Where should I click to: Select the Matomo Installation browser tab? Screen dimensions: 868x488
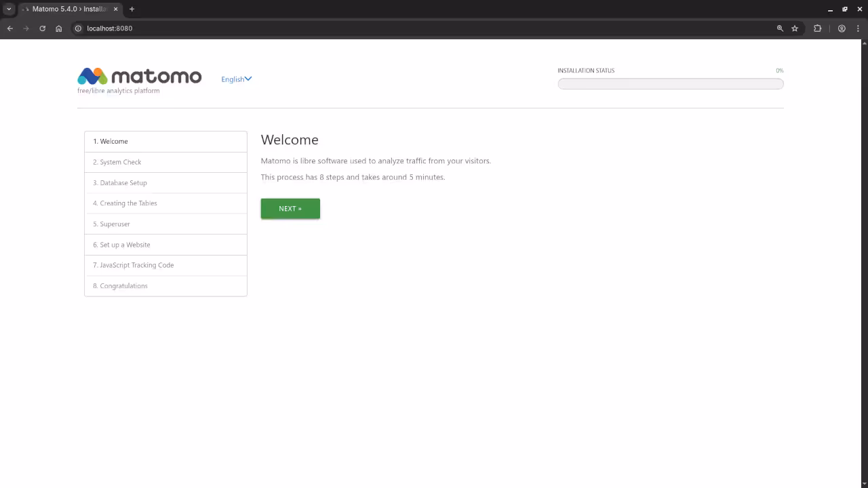point(68,9)
